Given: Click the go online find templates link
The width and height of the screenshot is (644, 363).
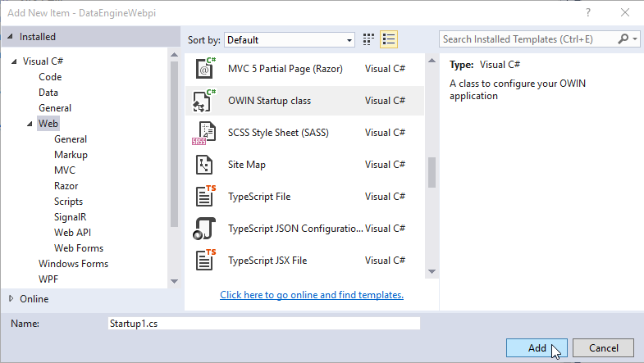Looking at the screenshot, I should click(312, 295).
